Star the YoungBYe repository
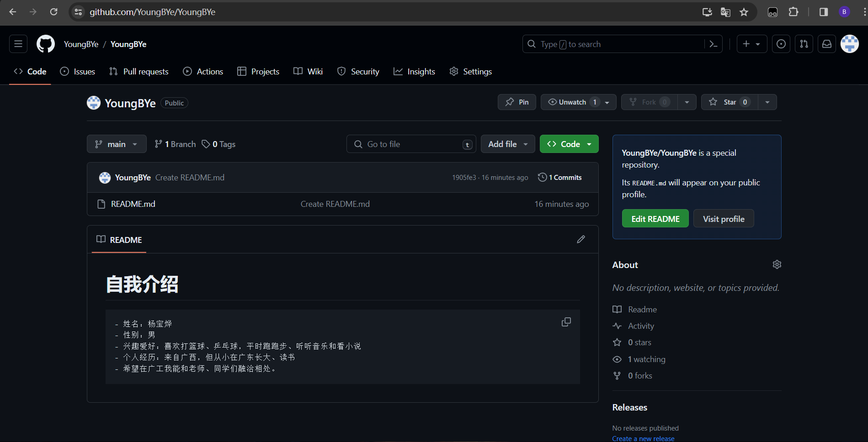868x442 pixels. point(730,102)
